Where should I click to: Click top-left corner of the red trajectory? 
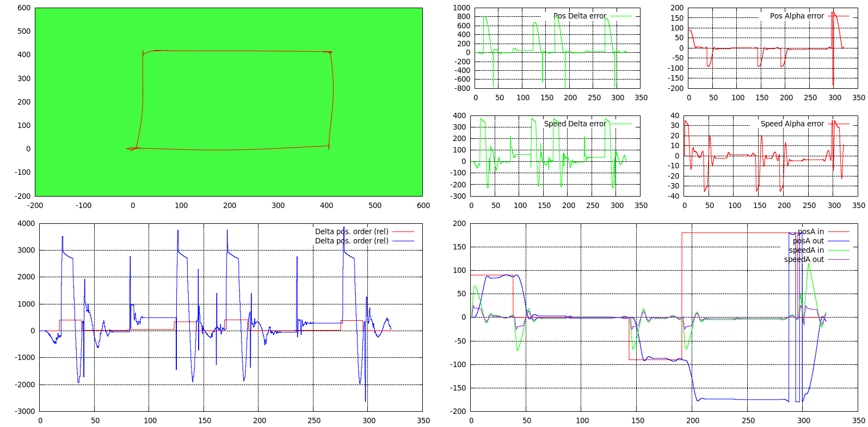pyautogui.click(x=143, y=53)
